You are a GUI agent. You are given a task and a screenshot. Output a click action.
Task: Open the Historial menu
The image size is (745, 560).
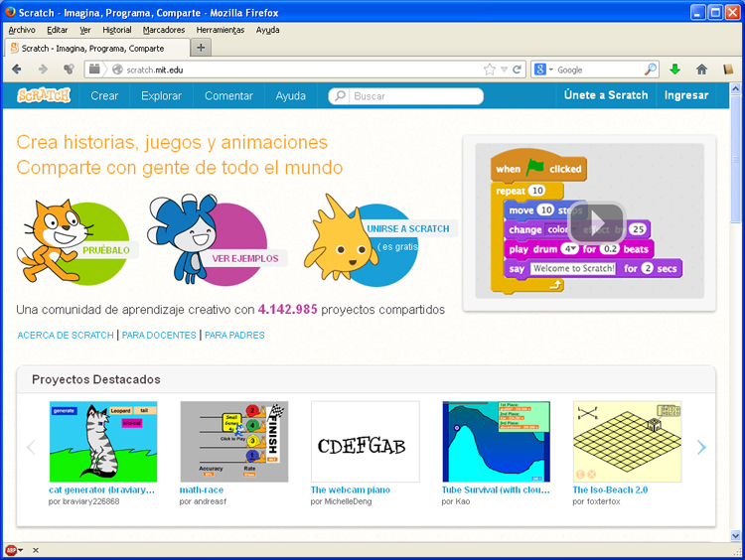click(x=117, y=30)
